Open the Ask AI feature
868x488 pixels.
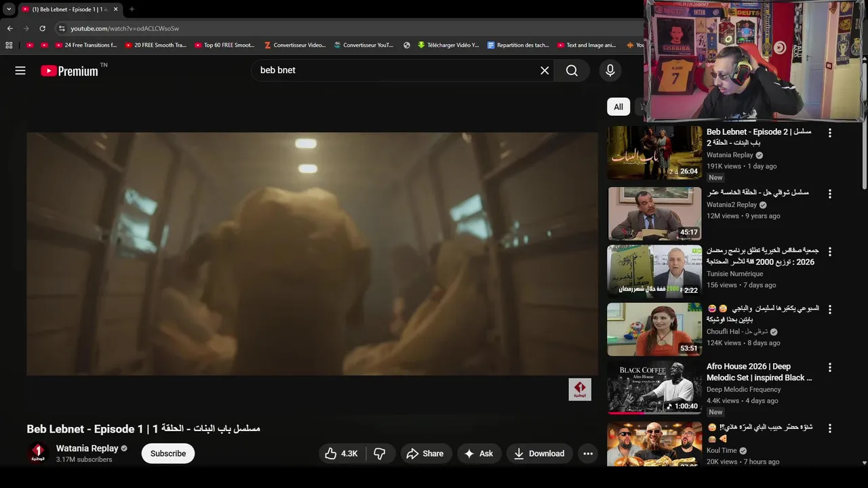click(479, 453)
